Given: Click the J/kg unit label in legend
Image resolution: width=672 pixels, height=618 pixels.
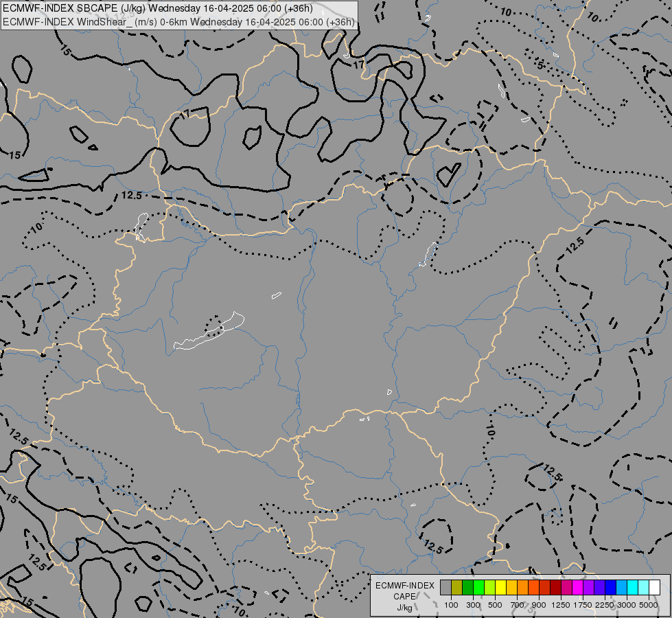Looking at the screenshot, I should click(x=404, y=608).
